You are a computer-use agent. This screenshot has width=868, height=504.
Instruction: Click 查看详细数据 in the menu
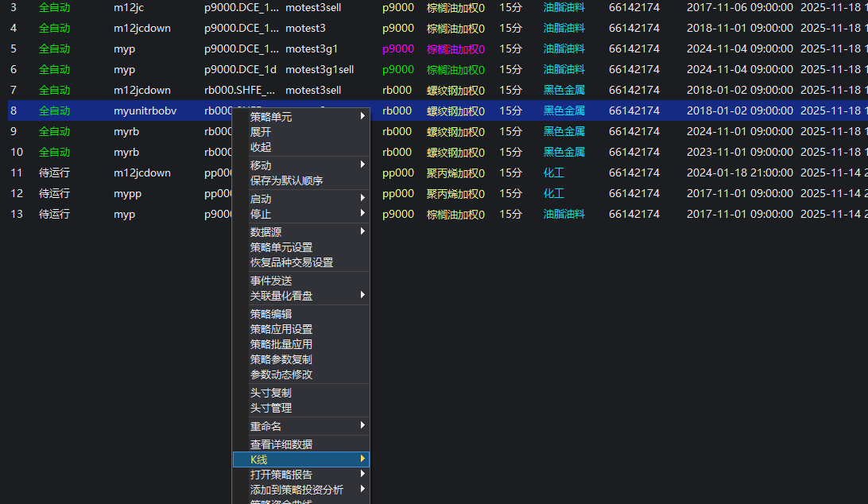[x=281, y=444]
